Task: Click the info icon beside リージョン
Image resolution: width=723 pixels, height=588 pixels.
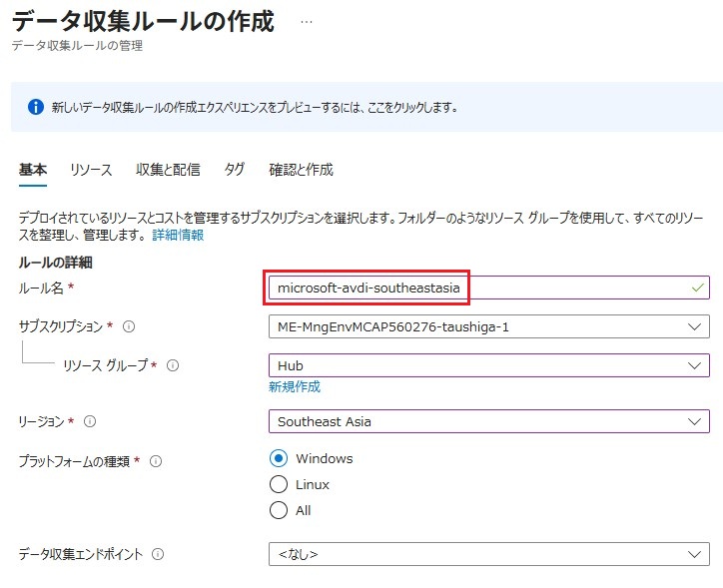Action: [90, 421]
